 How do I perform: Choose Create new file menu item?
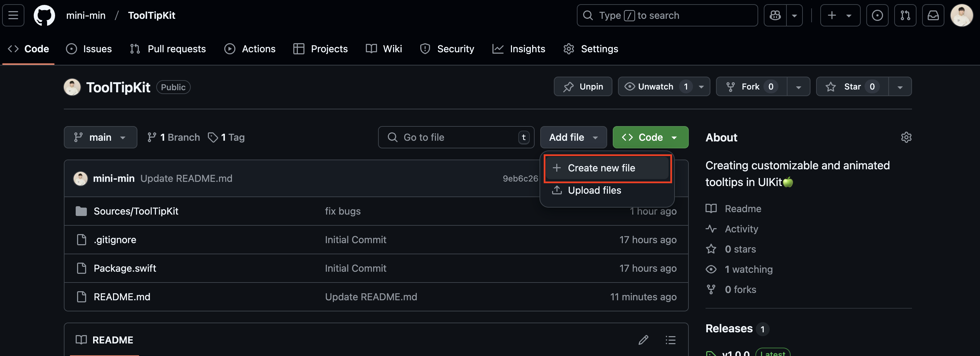608,168
